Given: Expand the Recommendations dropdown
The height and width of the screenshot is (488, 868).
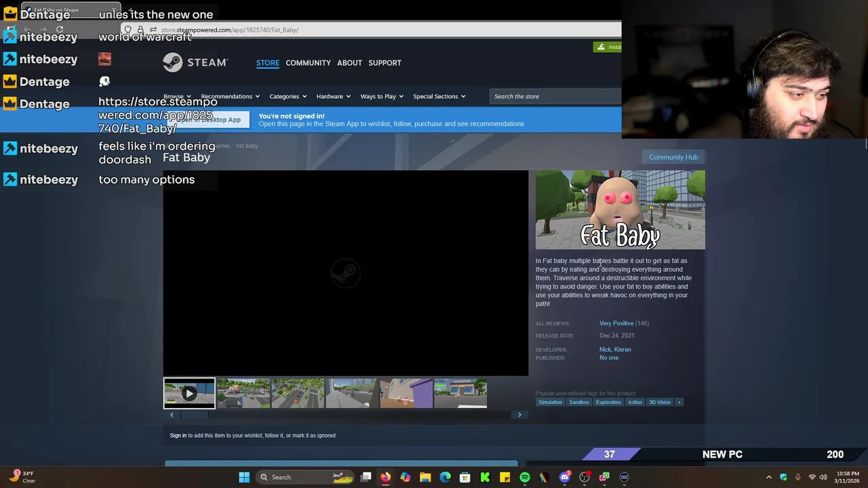Looking at the screenshot, I should click(230, 96).
